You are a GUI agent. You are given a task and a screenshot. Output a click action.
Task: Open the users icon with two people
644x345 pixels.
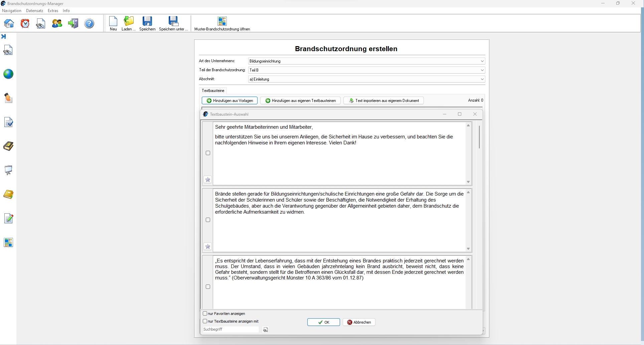click(57, 23)
